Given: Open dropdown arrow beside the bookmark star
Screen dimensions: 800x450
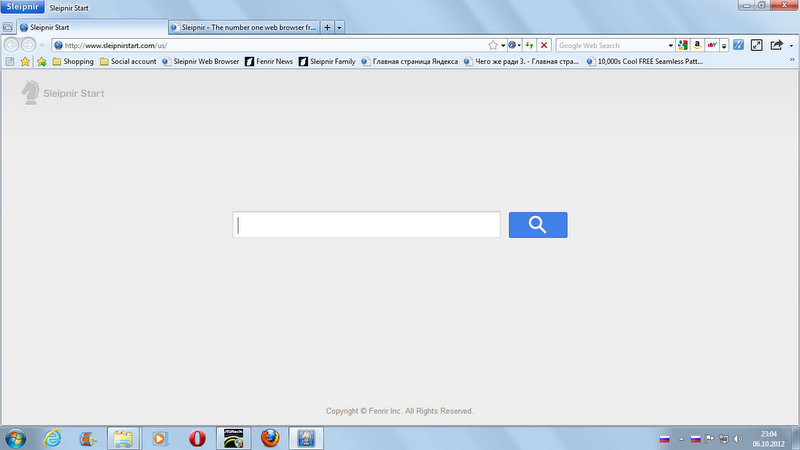Looking at the screenshot, I should (x=503, y=45).
